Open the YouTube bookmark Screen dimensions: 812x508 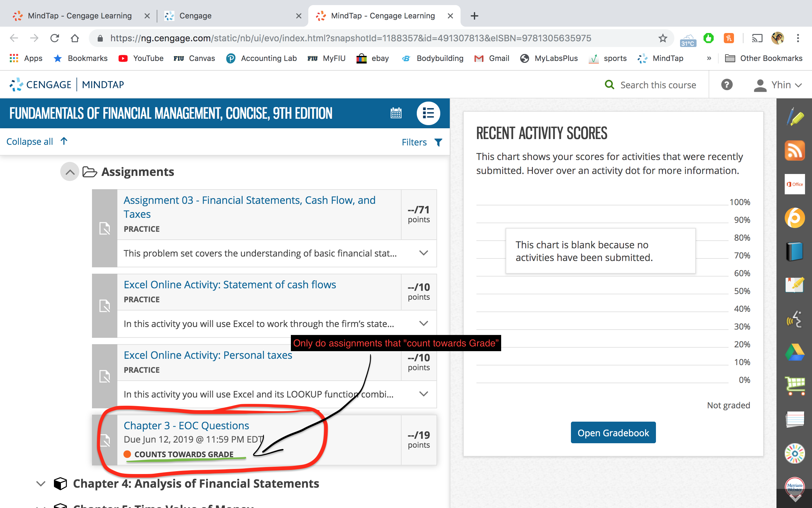pyautogui.click(x=141, y=58)
